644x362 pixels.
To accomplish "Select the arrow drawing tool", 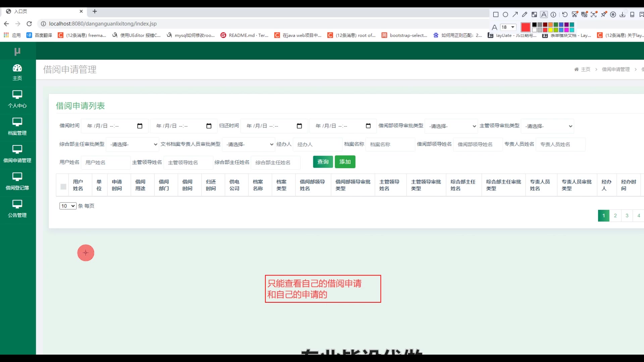I will [515, 14].
